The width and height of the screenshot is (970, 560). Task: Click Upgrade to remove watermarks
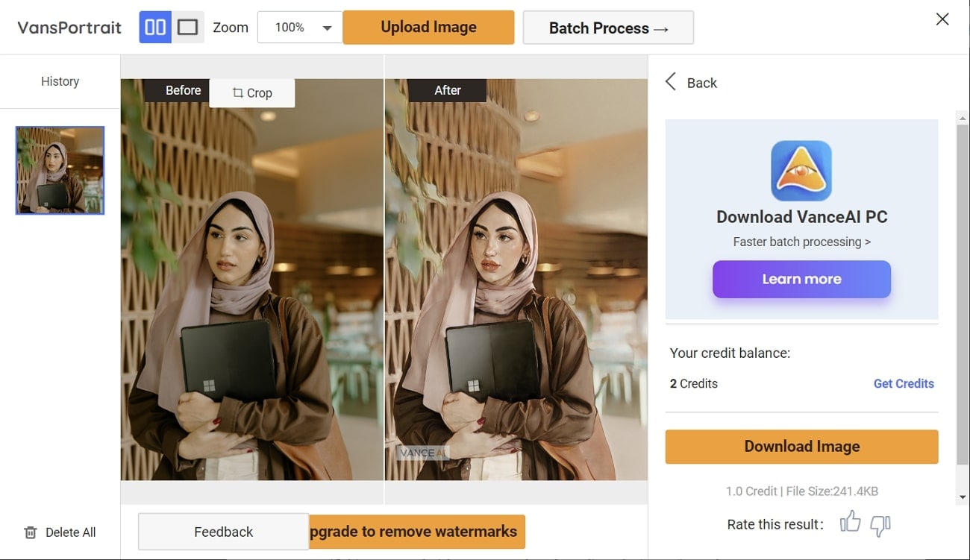coord(417,532)
